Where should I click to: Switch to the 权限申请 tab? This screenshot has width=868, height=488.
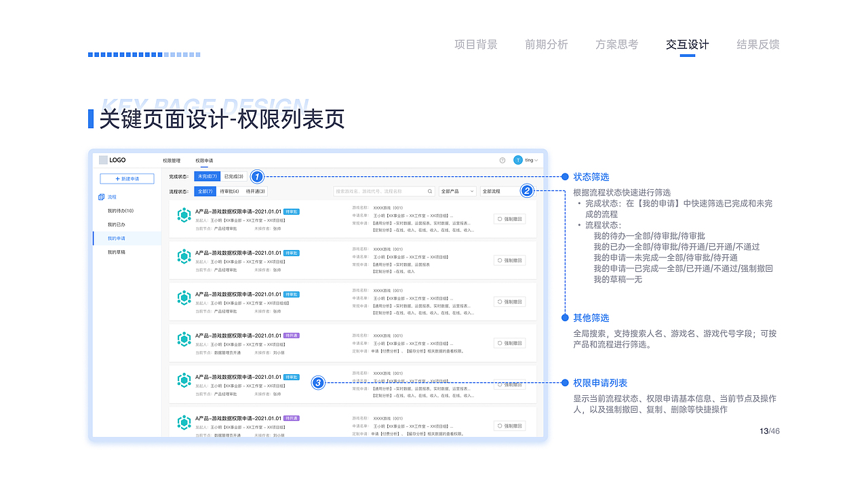click(x=204, y=161)
